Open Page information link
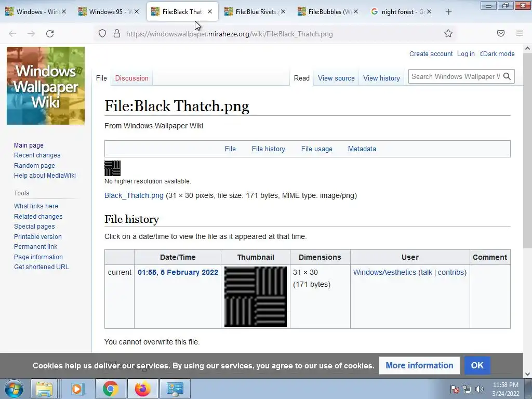Screen dimensions: 532x399 pos(38,257)
